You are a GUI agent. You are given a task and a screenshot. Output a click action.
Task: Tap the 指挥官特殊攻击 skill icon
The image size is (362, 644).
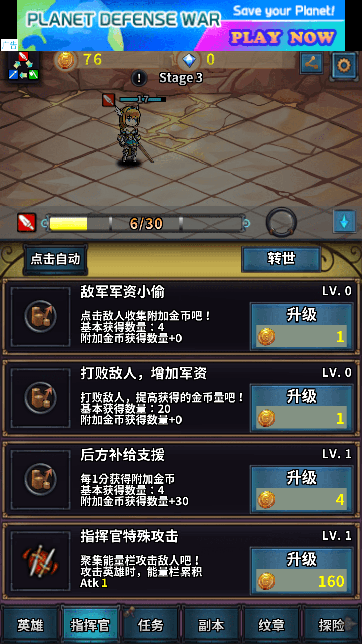click(x=40, y=561)
